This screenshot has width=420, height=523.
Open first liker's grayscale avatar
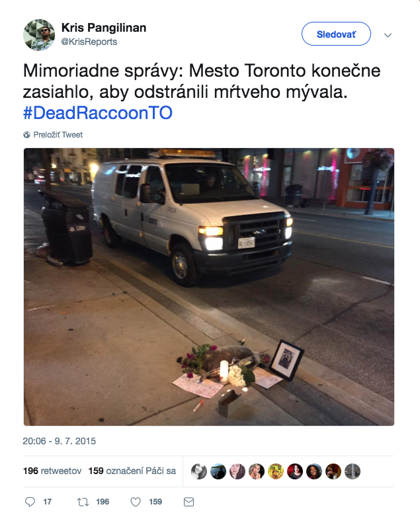coord(199,471)
